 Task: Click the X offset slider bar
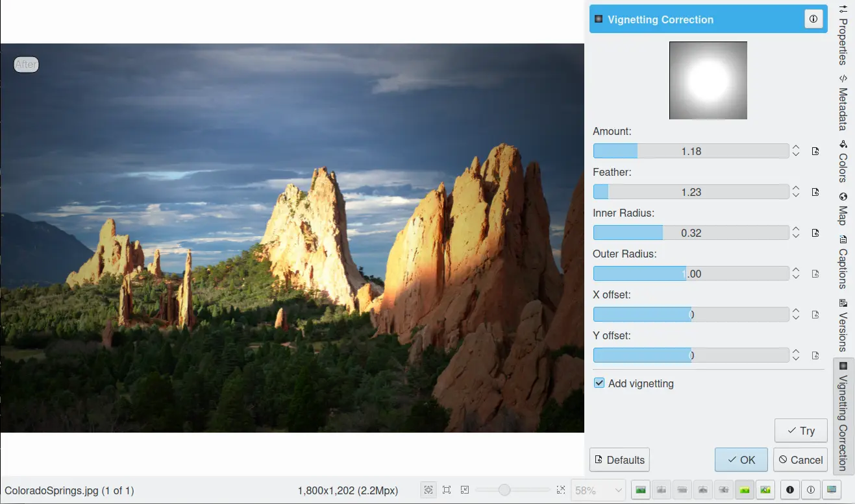pyautogui.click(x=691, y=315)
